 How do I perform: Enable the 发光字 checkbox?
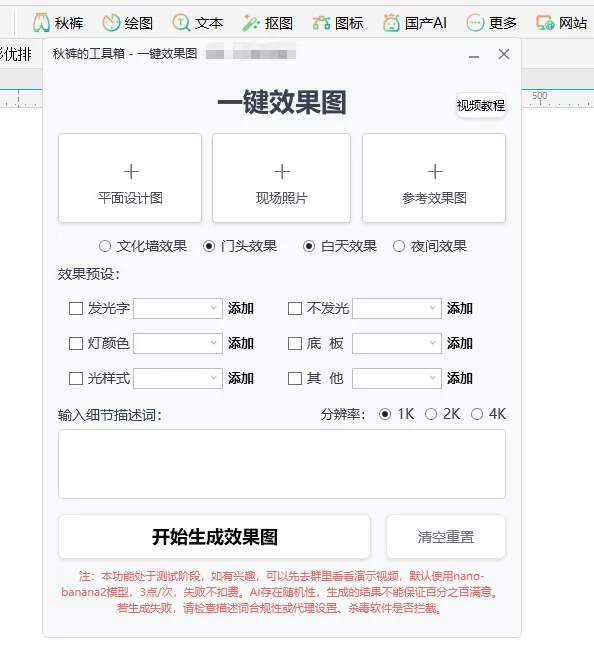pyautogui.click(x=76, y=309)
